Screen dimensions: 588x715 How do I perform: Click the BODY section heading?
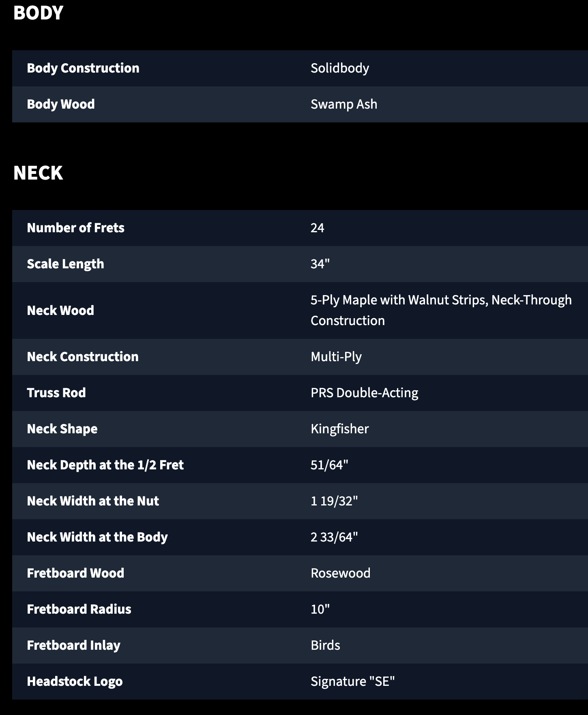pos(38,13)
